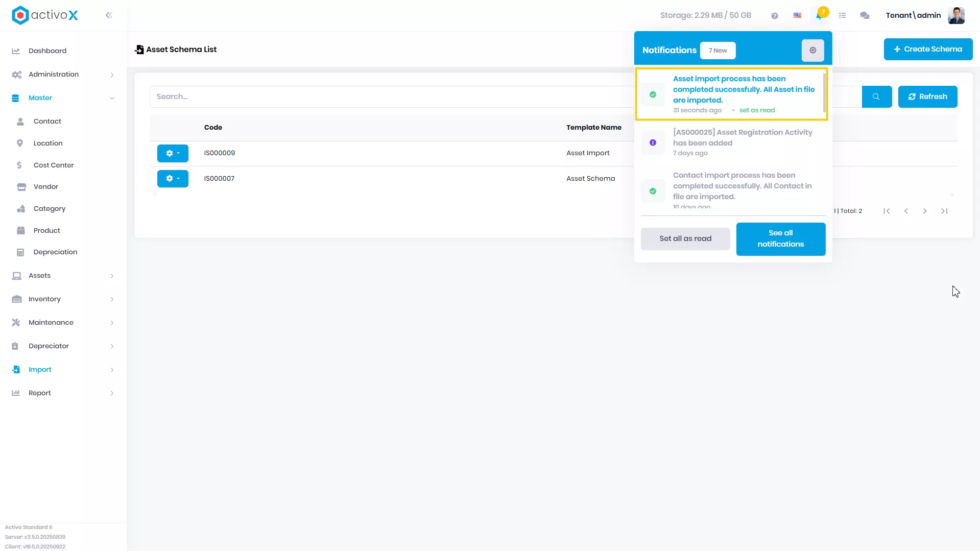Expand the Maintenance menu
The height and width of the screenshot is (551, 980).
click(x=63, y=323)
